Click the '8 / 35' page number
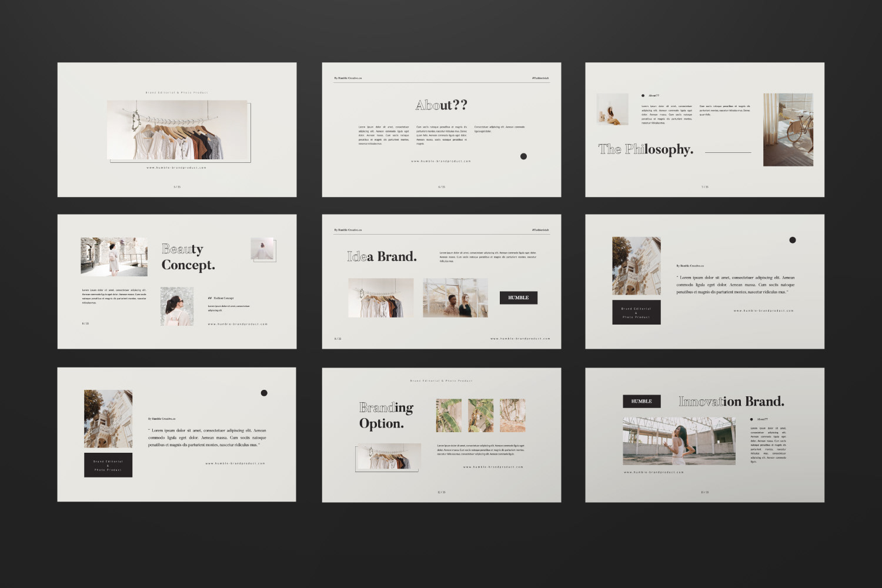The width and height of the screenshot is (882, 588). point(86,323)
